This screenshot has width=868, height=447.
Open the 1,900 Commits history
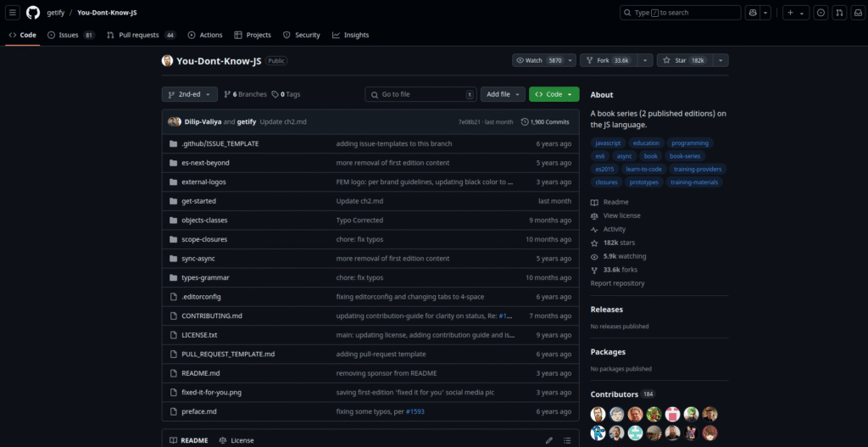pos(545,122)
